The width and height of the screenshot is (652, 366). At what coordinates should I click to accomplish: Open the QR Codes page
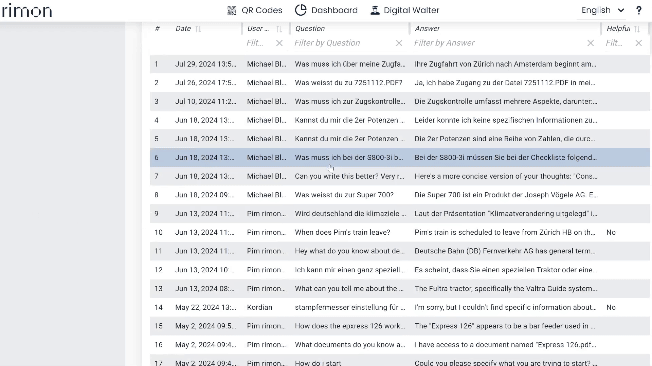pyautogui.click(x=254, y=10)
